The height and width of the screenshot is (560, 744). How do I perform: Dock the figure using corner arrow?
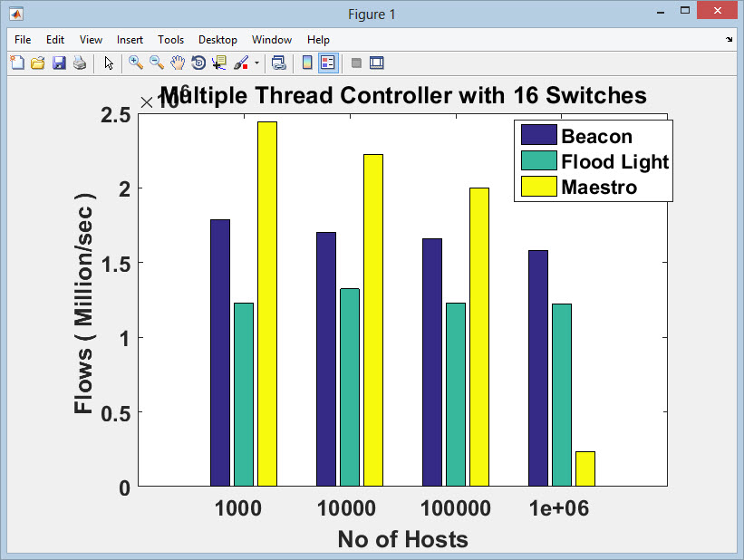pyautogui.click(x=729, y=39)
